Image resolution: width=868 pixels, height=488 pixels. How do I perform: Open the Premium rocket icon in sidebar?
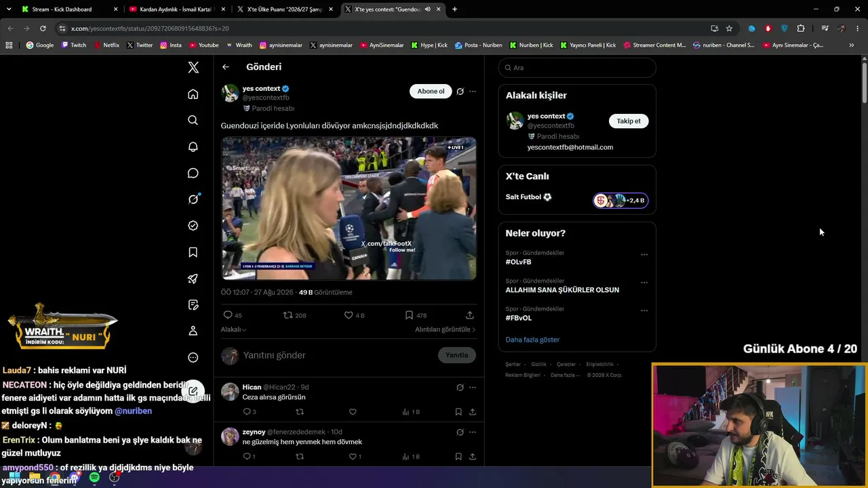coord(193,279)
